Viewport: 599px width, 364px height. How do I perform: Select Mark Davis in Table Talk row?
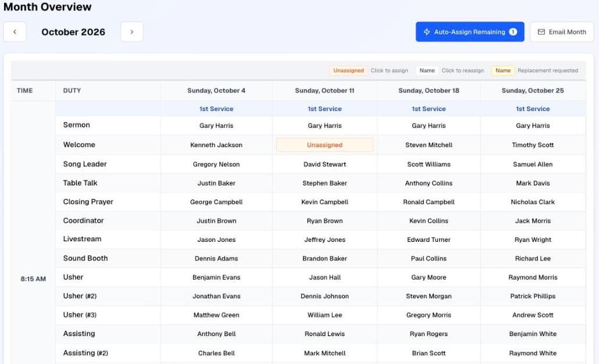[533, 183]
